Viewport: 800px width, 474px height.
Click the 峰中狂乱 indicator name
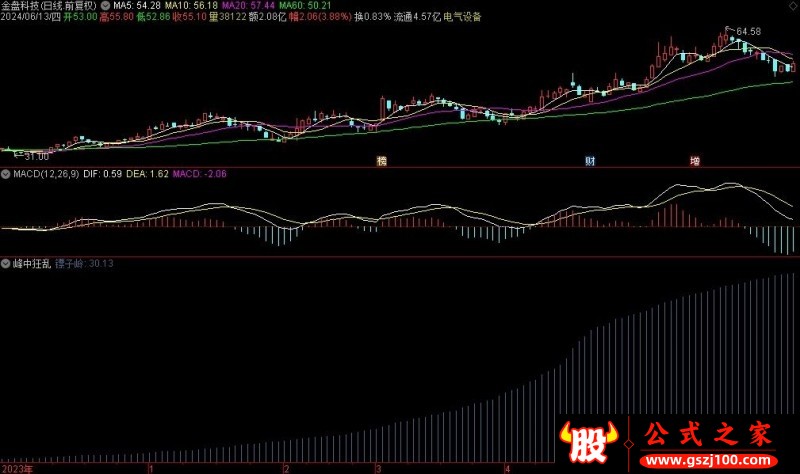tap(32, 264)
